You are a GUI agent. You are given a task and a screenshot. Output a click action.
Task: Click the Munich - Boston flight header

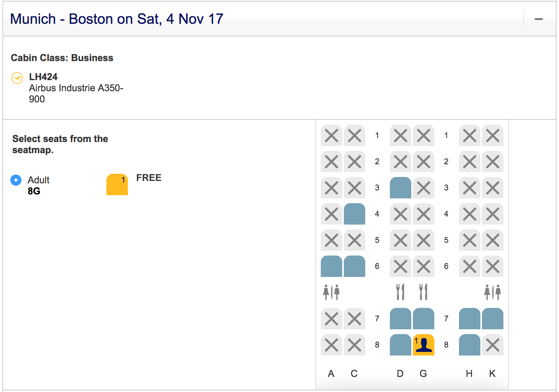coord(117,19)
